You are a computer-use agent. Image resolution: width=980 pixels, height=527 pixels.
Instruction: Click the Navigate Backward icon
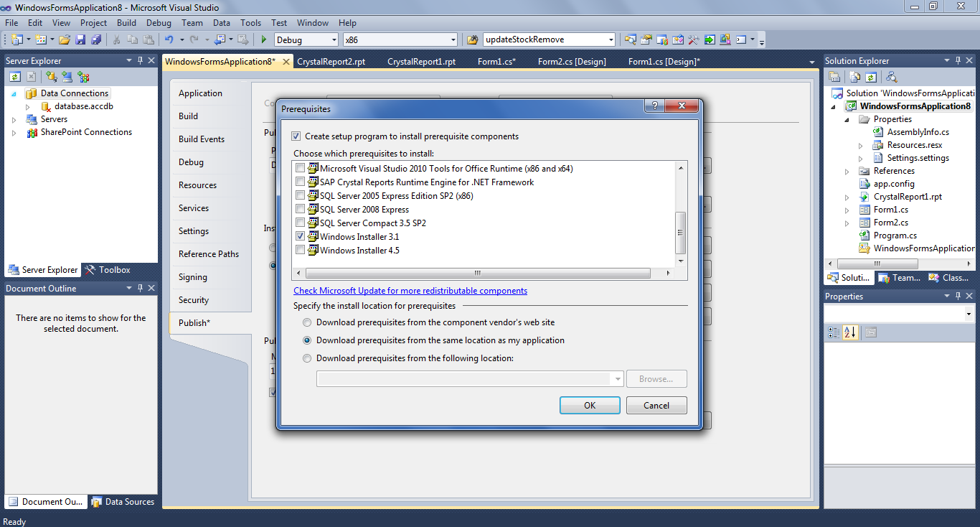pos(220,40)
